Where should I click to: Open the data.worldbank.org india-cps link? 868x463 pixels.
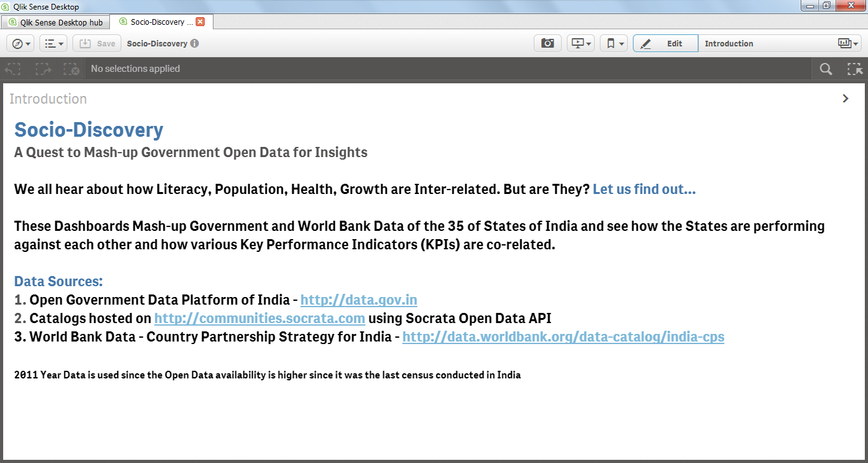[564, 336]
